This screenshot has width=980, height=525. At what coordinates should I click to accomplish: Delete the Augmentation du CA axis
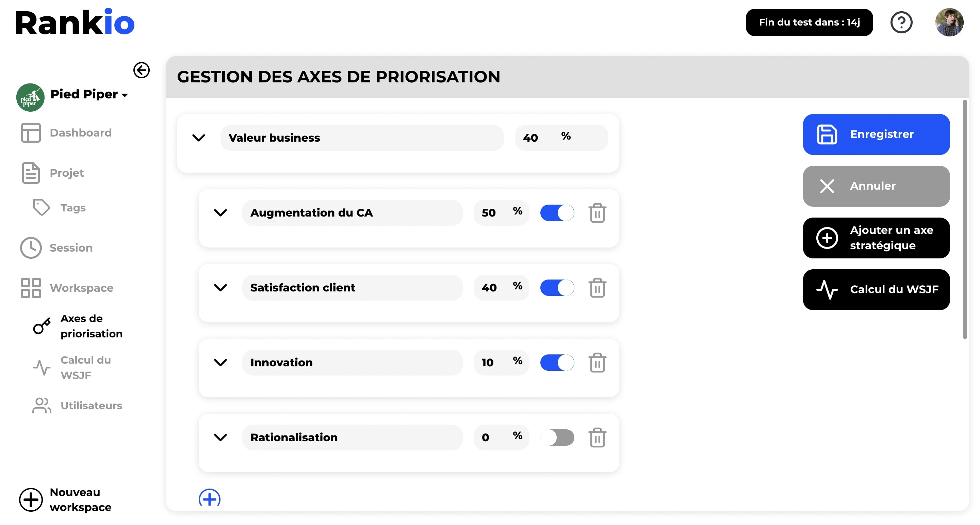coord(597,213)
